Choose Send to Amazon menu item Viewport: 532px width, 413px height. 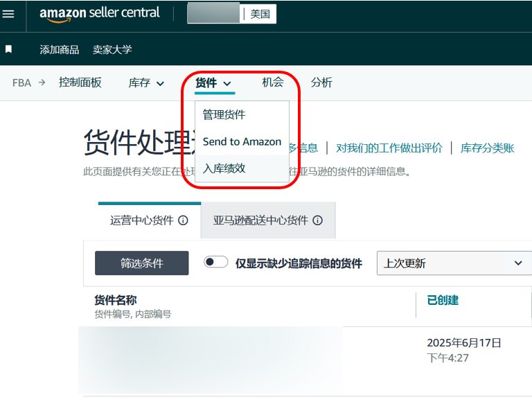(242, 141)
